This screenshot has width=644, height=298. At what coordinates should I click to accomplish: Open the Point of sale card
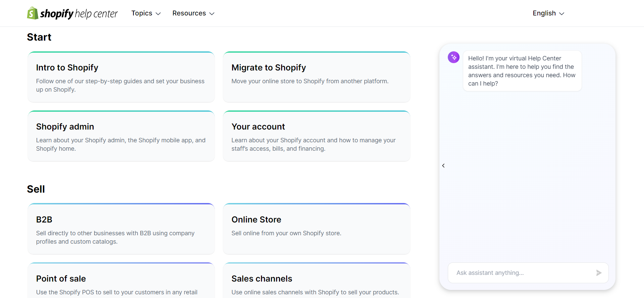[121, 280]
